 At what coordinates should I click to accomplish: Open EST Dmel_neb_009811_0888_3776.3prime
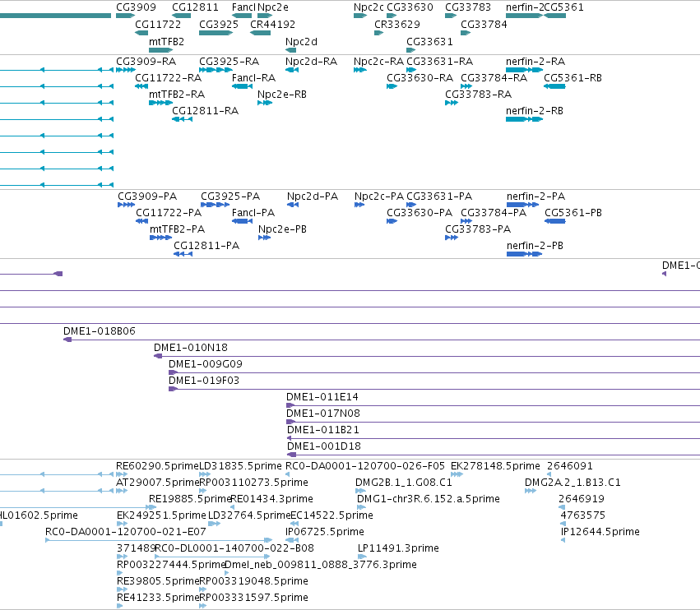227,573
